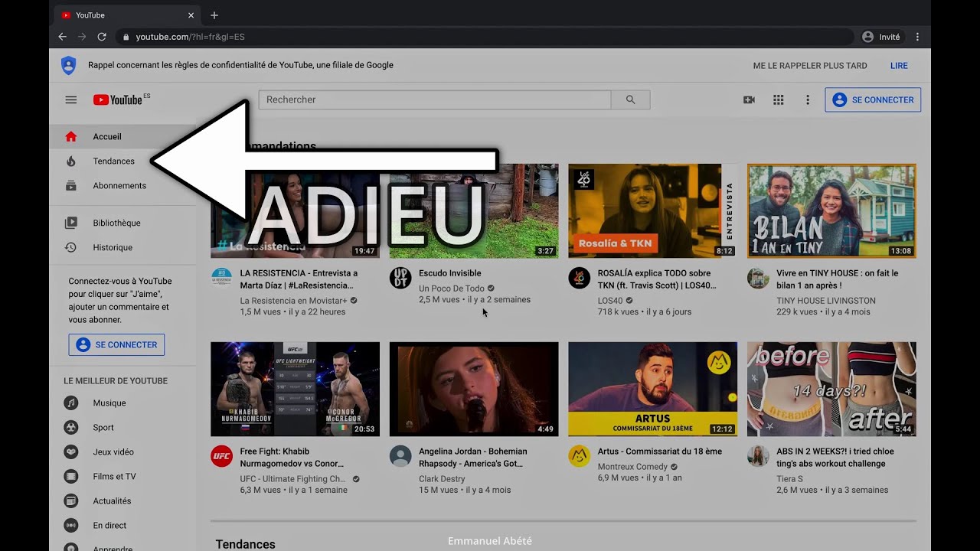Open before/after 14 days abs thumbnail
This screenshot has height=551, width=980.
point(831,389)
